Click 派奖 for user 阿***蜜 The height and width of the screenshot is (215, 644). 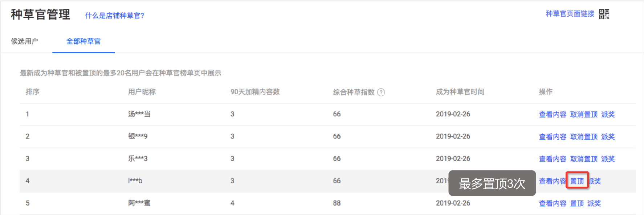point(594,204)
